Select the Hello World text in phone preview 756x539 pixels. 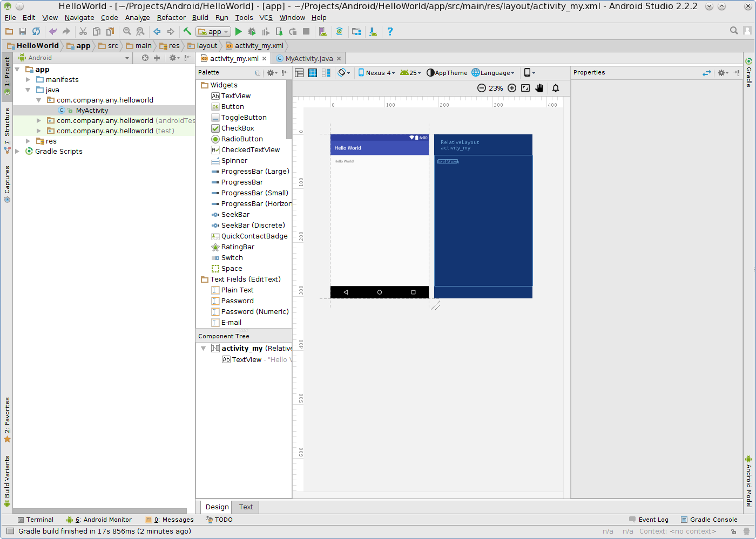[x=344, y=161]
